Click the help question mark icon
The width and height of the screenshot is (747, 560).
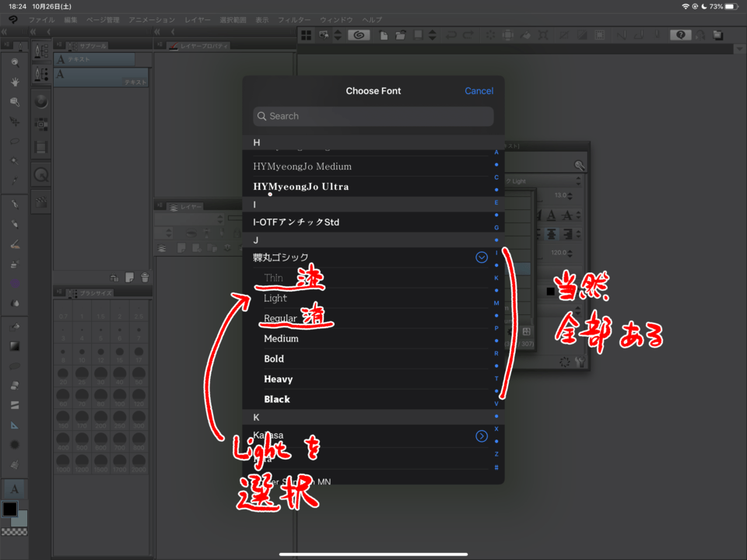(681, 35)
